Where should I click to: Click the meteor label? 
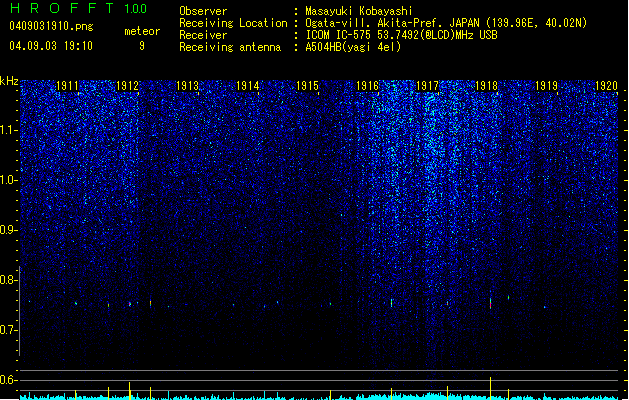[x=142, y=31]
